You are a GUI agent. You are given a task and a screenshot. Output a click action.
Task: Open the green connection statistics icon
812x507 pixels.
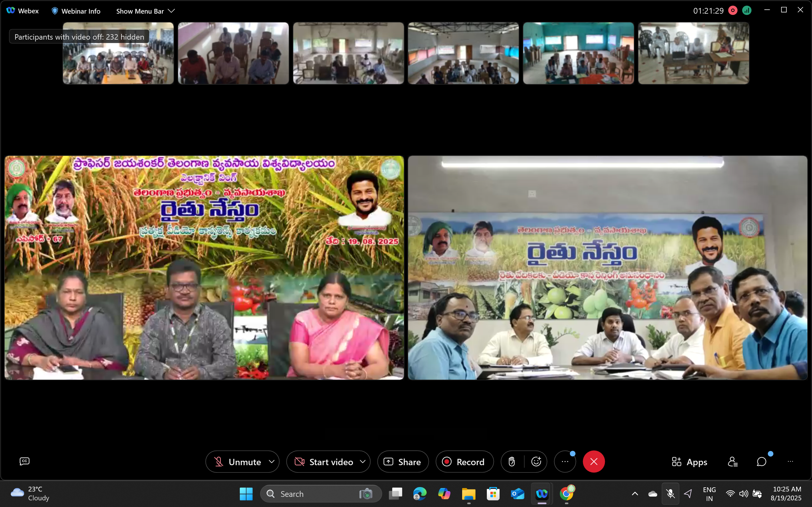click(747, 11)
